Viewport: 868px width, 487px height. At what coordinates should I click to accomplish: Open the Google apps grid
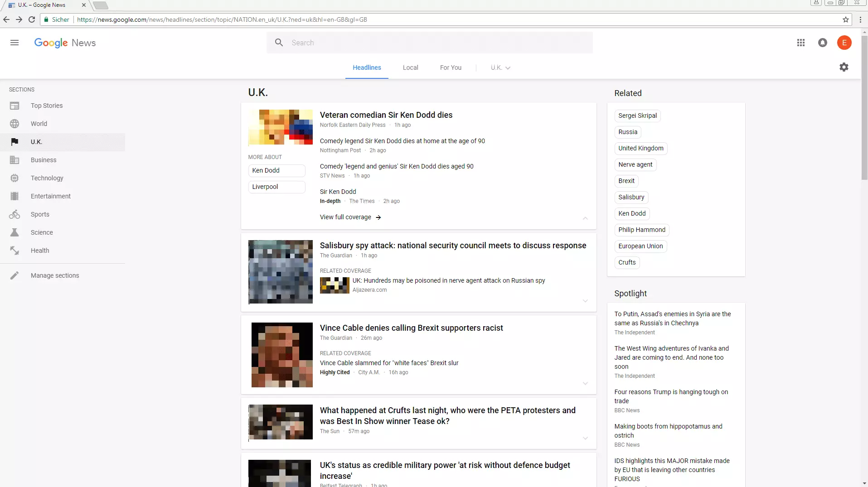tap(801, 43)
